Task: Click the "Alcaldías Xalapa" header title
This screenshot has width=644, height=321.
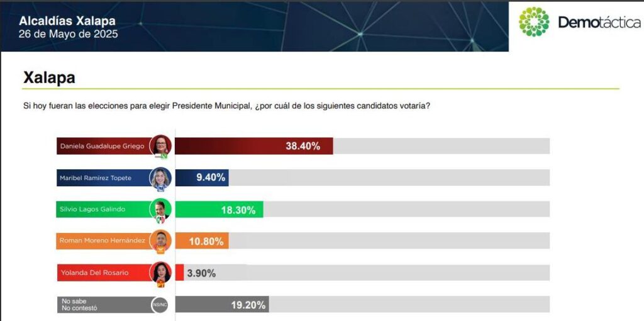Action: coord(67,21)
